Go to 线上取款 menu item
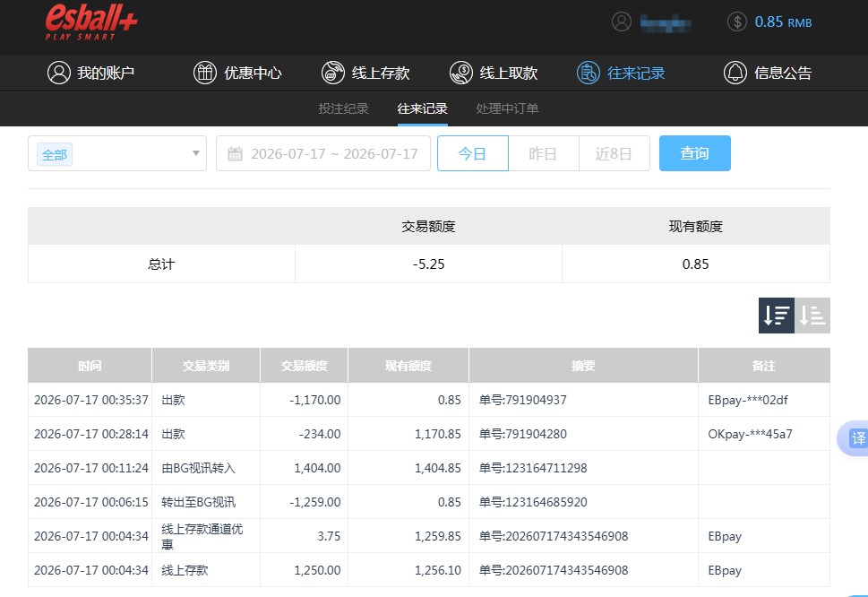868x597 pixels. (494, 73)
